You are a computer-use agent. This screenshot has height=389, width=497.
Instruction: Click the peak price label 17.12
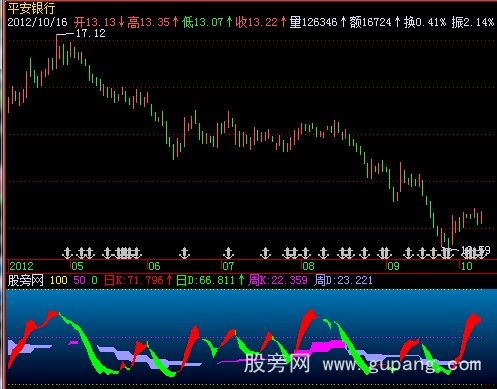tap(91, 33)
